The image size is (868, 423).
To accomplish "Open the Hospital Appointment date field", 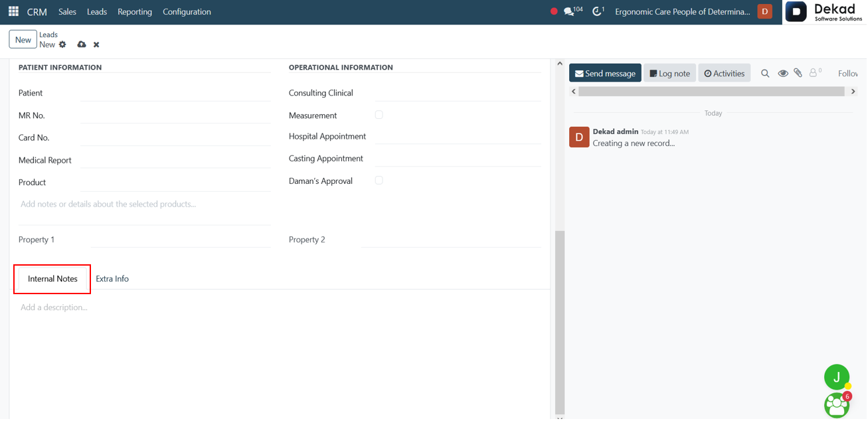I will pyautogui.click(x=458, y=136).
